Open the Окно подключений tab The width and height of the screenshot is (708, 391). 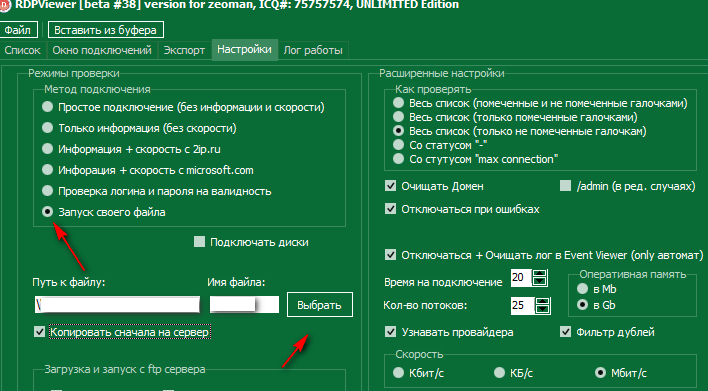[102, 50]
